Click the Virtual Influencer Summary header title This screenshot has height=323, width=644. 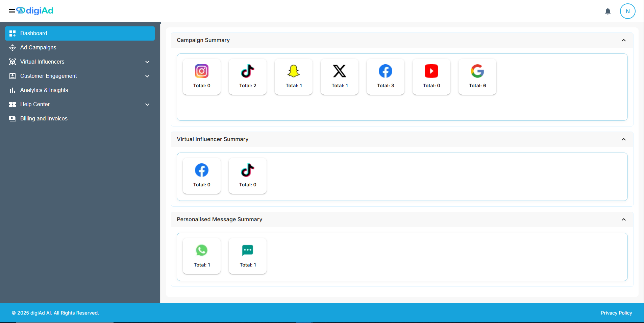tap(213, 139)
